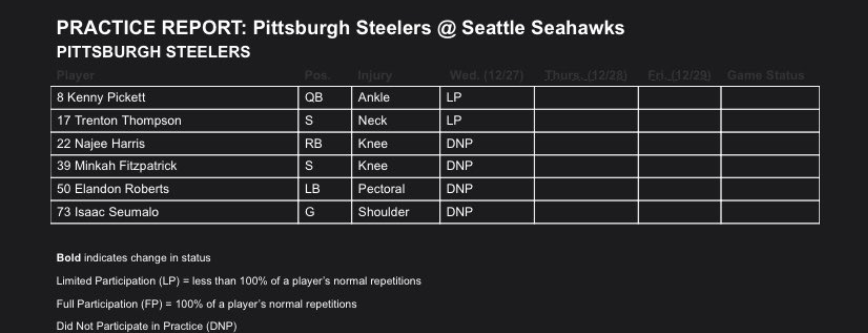Click Kenny Pickett's Wednesday LP status

click(454, 97)
